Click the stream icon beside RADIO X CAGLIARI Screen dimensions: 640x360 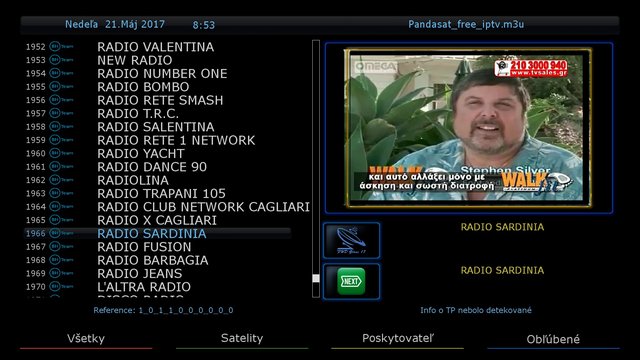[61, 220]
